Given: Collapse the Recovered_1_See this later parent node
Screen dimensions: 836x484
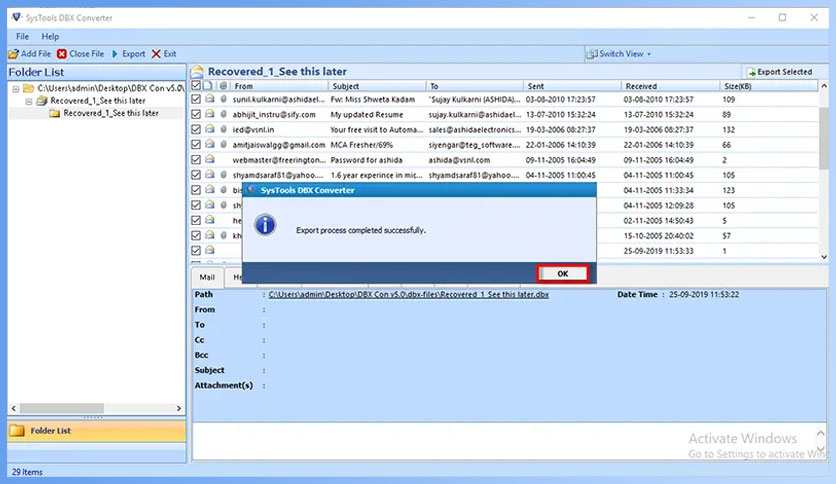Looking at the screenshot, I should click(29, 101).
